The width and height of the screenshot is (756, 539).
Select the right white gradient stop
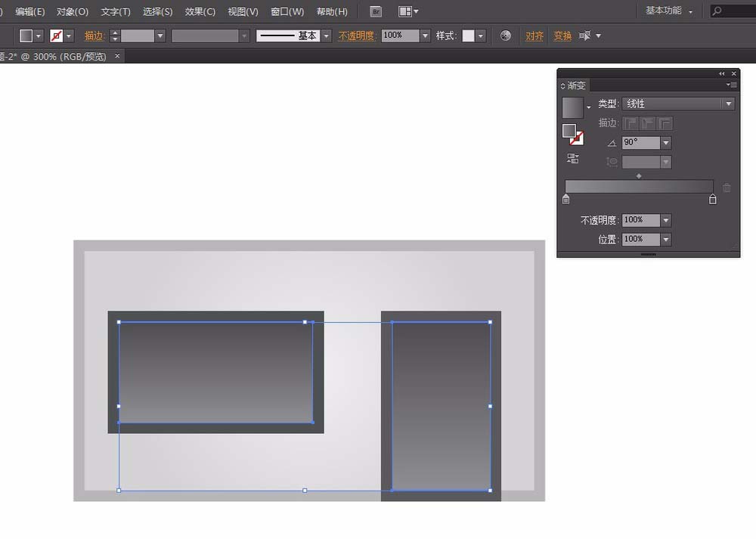tap(713, 199)
